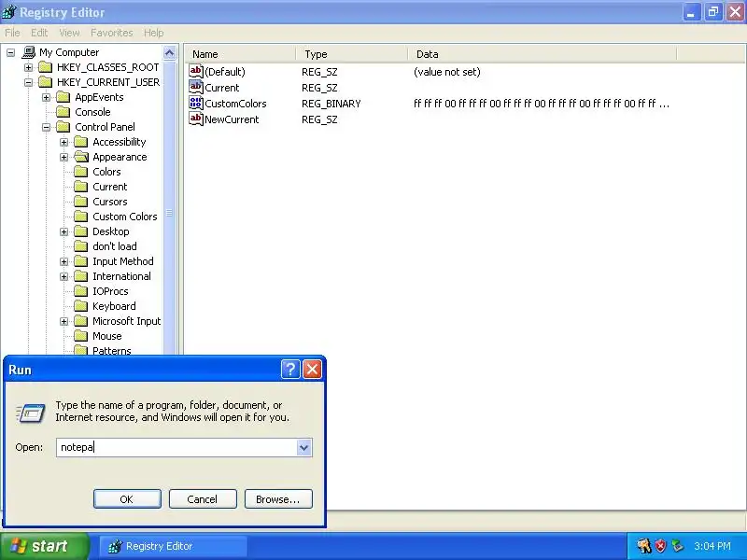Click the (value not set) data cell

tap(447, 72)
